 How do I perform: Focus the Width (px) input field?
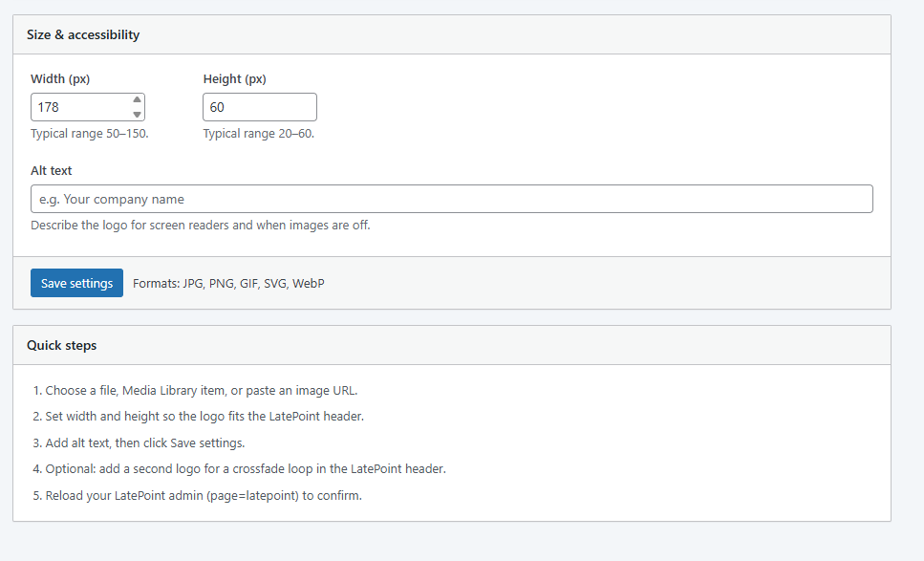(x=79, y=107)
